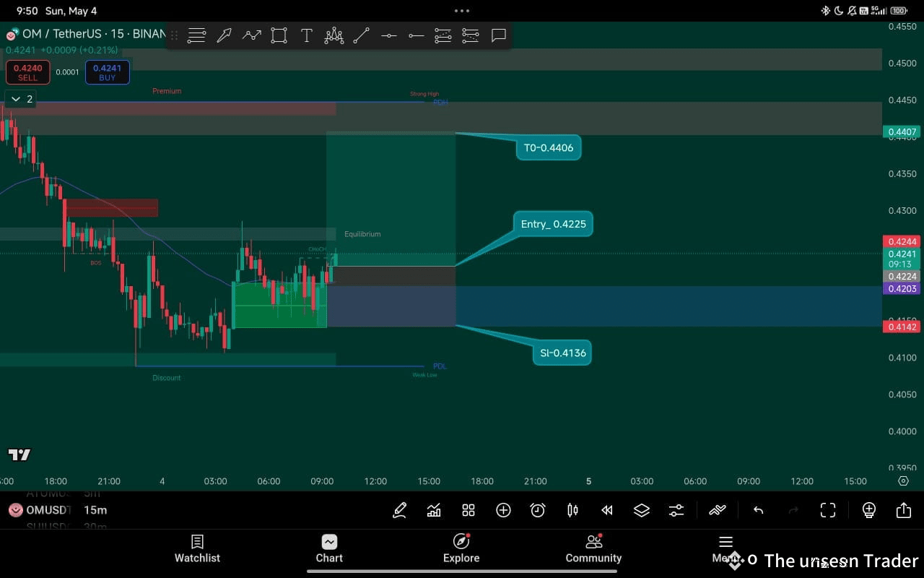Pick the Callout annotation tool
The image size is (924, 578).
[498, 35]
